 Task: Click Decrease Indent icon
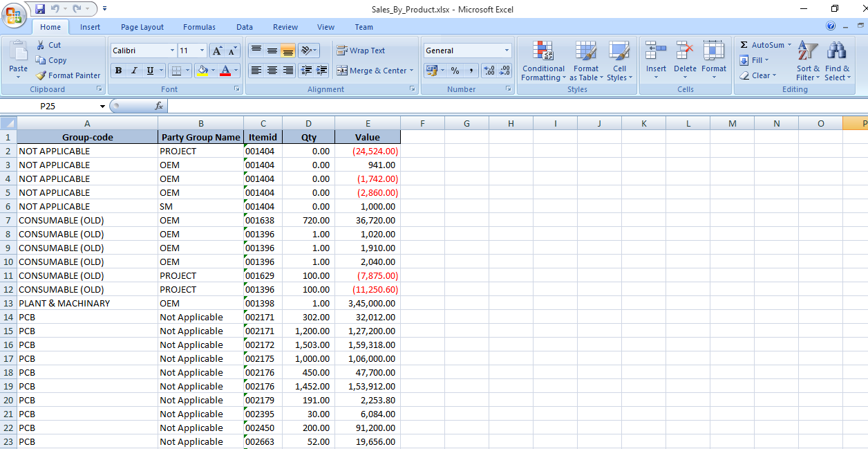click(306, 71)
